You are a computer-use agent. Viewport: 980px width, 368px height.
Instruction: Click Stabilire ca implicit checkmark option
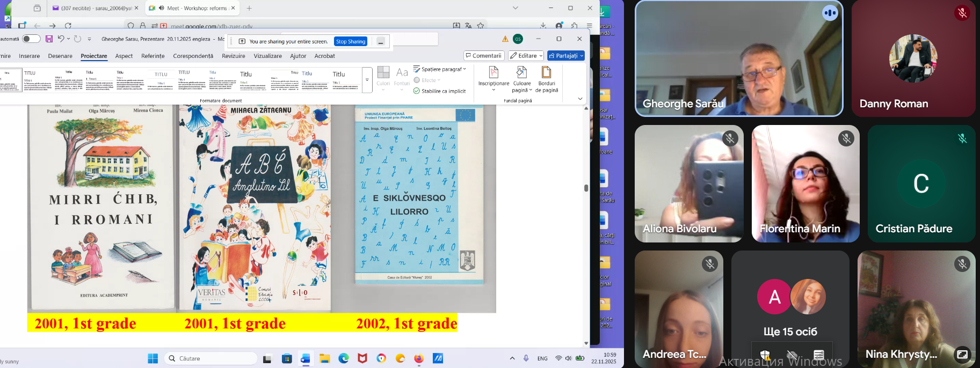[x=440, y=91]
